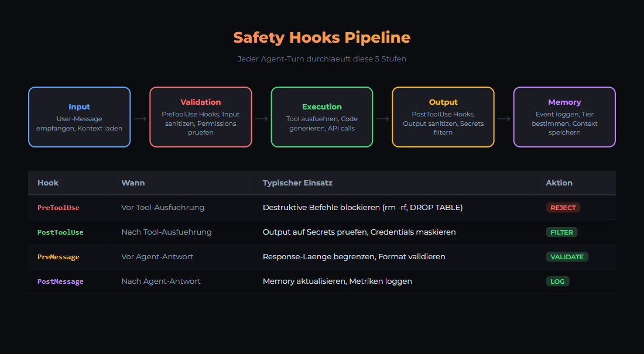Screen dimensions: 644x354
Task: Click the LOG action badge
Action: click(557, 281)
